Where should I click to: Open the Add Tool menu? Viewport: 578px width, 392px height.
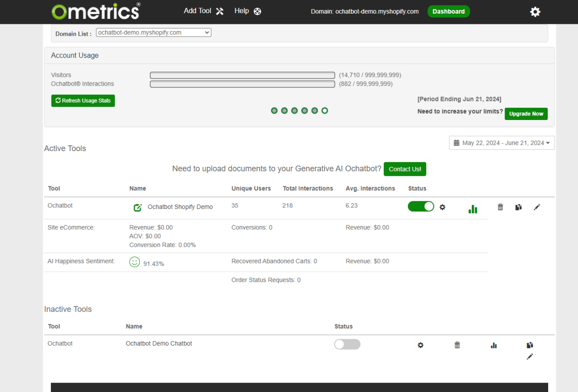coord(203,11)
